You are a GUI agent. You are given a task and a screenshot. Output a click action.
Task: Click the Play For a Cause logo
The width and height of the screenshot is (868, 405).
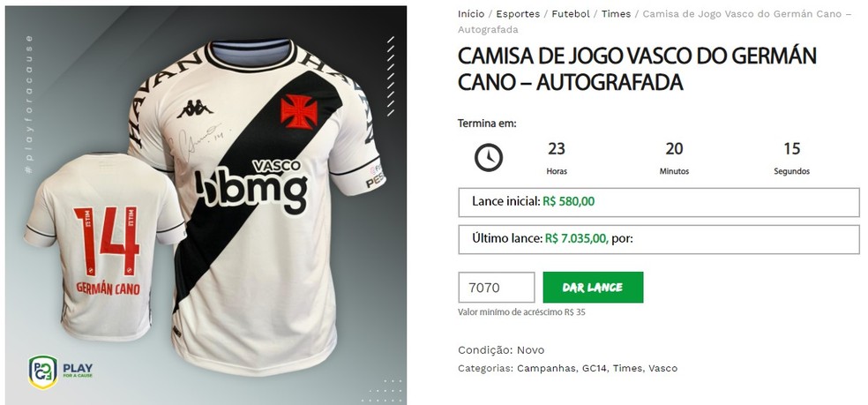click(x=60, y=371)
